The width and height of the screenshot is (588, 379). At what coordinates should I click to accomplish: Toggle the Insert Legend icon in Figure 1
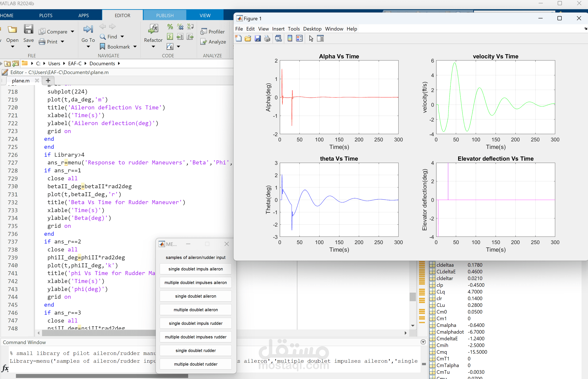[x=299, y=38]
